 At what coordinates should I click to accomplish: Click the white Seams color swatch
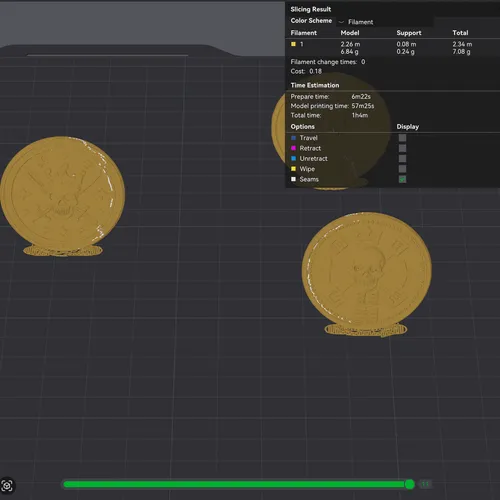click(x=293, y=179)
